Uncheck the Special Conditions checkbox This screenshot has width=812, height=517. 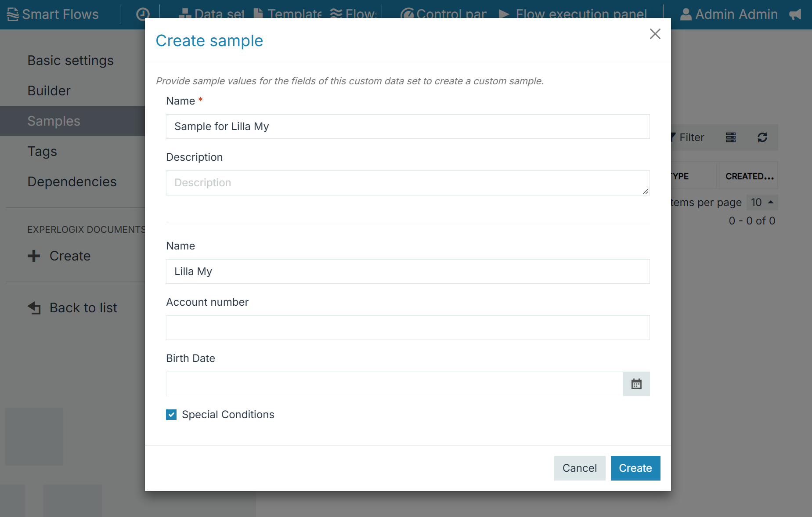(x=171, y=415)
